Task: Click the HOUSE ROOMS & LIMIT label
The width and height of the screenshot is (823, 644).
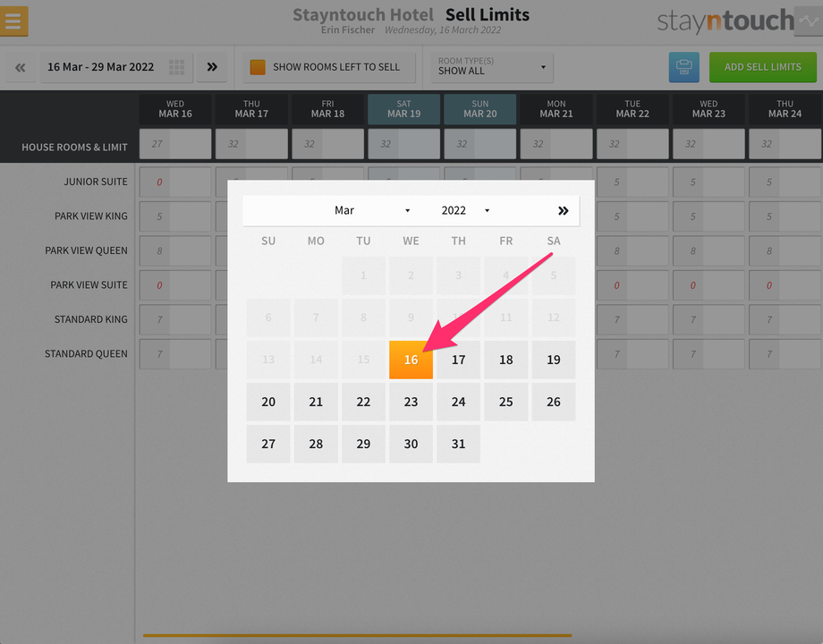Action: point(74,148)
